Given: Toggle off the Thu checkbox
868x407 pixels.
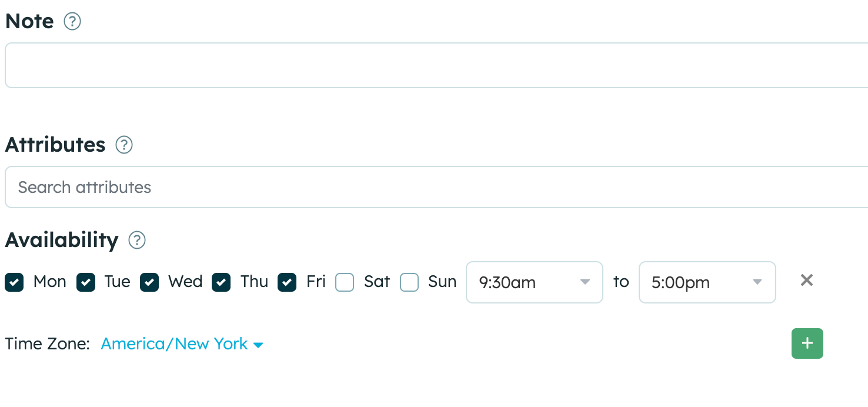Looking at the screenshot, I should coord(221,282).
